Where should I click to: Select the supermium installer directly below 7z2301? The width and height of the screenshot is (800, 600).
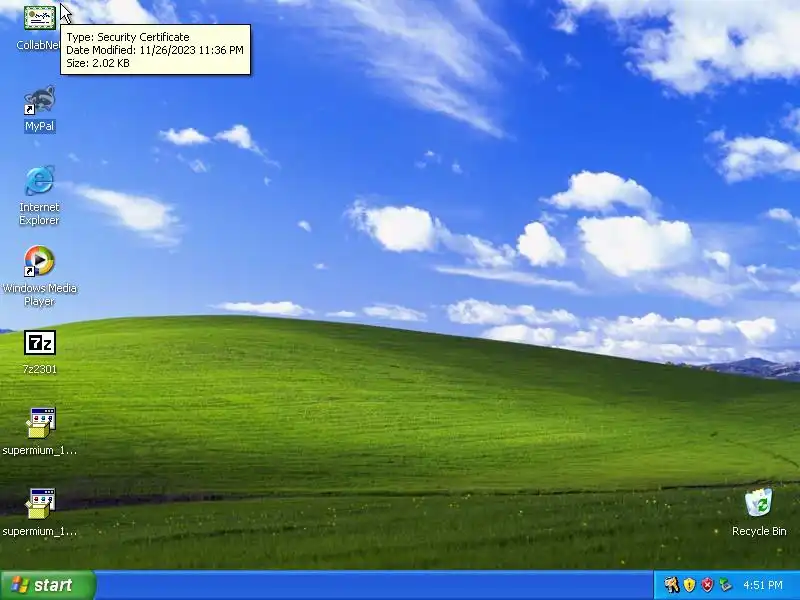click(x=39, y=423)
